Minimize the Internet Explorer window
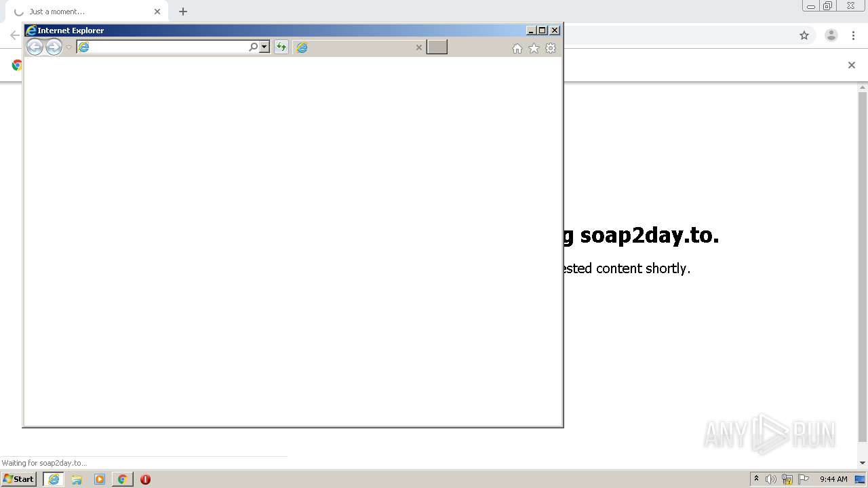 pos(531,30)
